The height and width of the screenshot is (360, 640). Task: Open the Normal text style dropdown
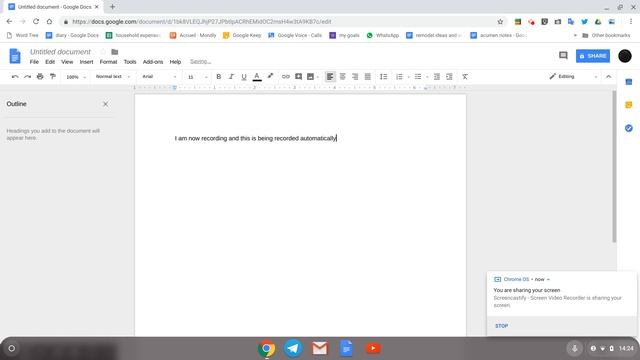[113, 77]
